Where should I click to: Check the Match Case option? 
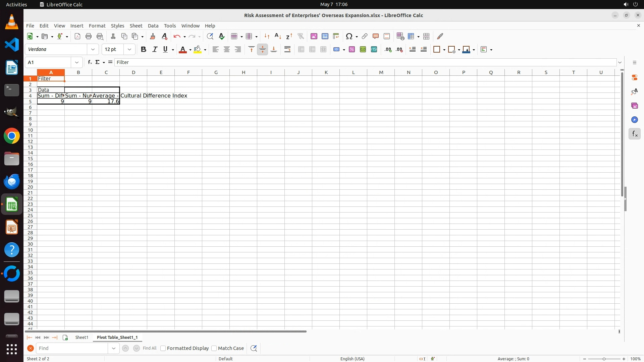pos(214,348)
